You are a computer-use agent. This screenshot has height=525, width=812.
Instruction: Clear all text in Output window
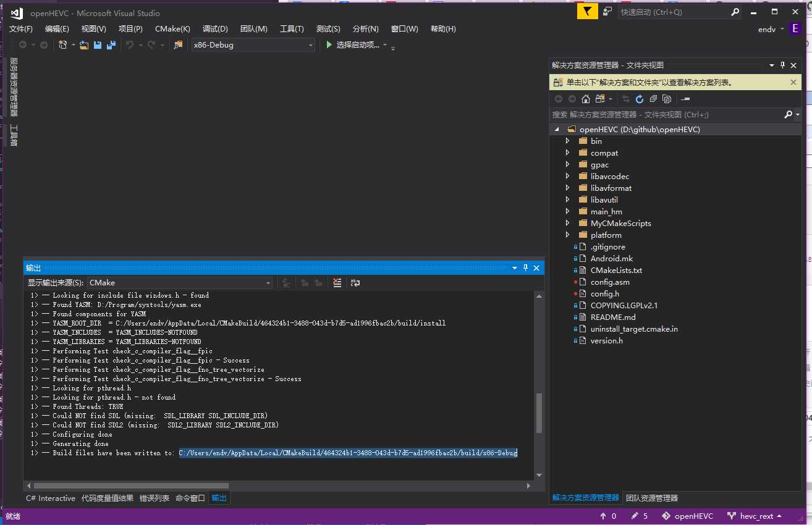[x=337, y=283]
